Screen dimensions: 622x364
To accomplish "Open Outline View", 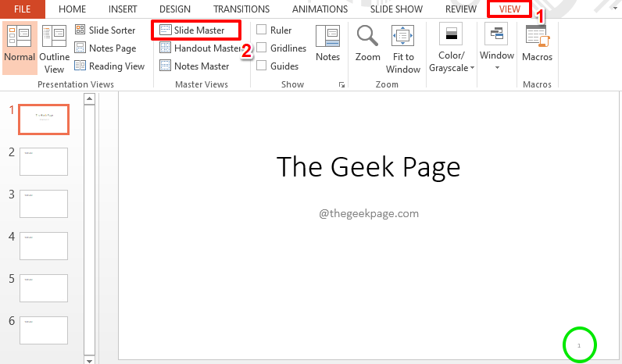I will (x=54, y=47).
